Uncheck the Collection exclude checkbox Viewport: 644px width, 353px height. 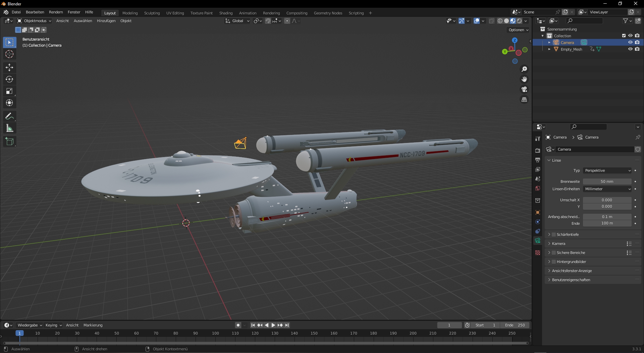click(624, 36)
